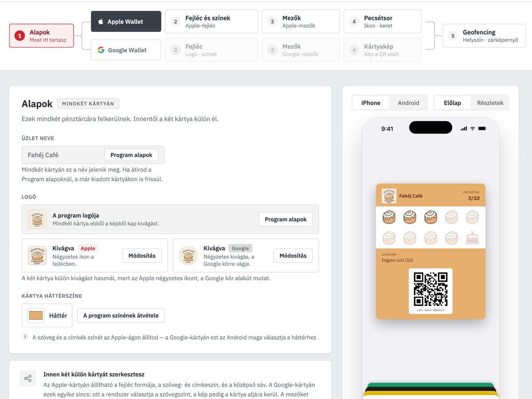Open Google step Kártyakép
The height and width of the screenshot is (399, 532).
(x=383, y=50)
